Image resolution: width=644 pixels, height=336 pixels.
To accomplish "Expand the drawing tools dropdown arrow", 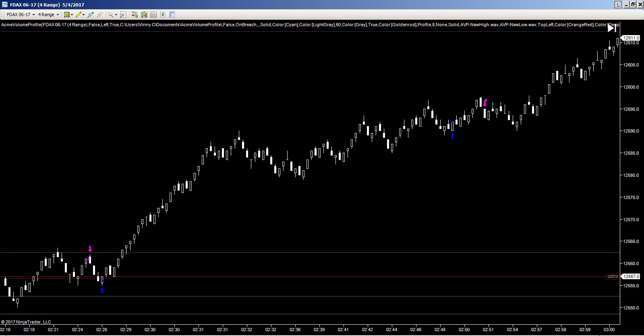I will (x=84, y=15).
